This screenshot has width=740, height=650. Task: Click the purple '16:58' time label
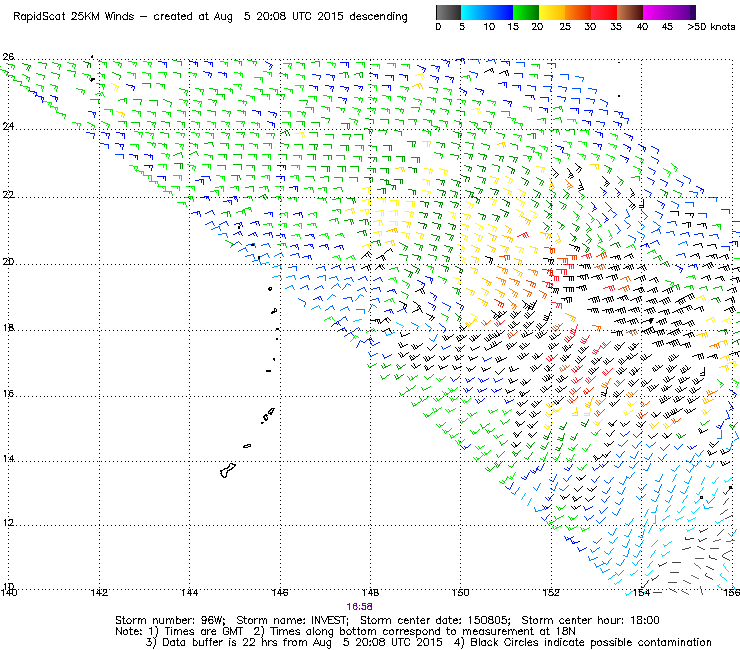359,607
